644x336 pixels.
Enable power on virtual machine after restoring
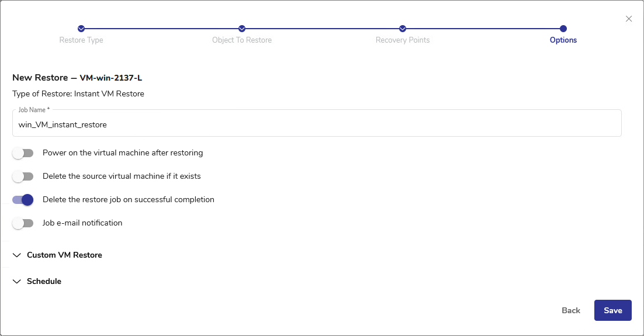(23, 153)
